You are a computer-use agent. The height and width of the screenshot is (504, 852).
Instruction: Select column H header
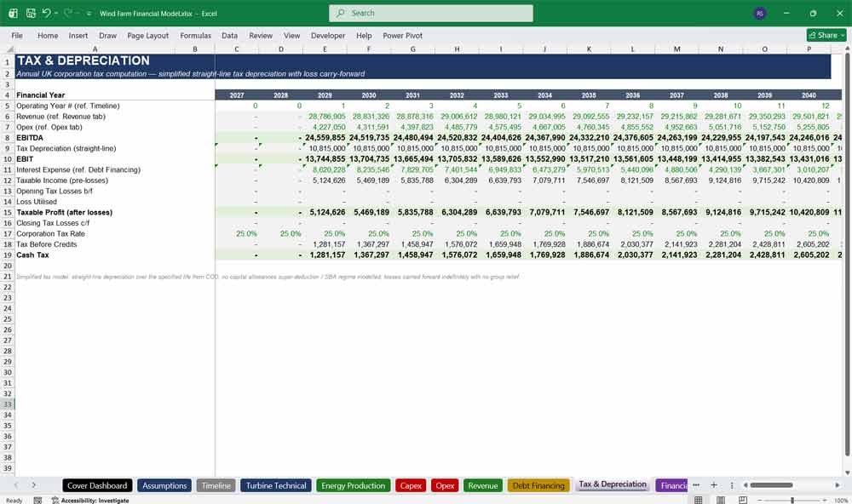tap(457, 49)
